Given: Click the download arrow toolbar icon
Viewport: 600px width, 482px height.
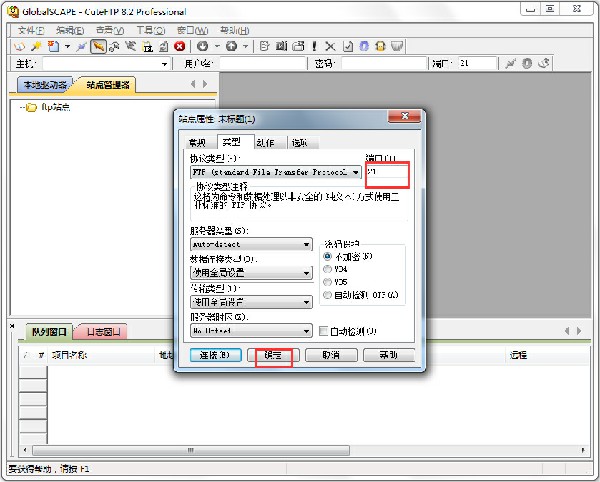Looking at the screenshot, I should [x=203, y=46].
